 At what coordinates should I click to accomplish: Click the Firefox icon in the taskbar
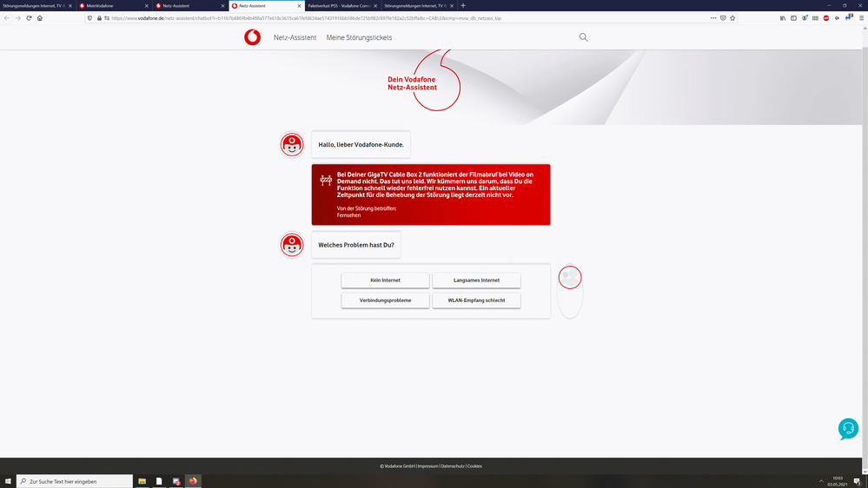click(x=193, y=481)
